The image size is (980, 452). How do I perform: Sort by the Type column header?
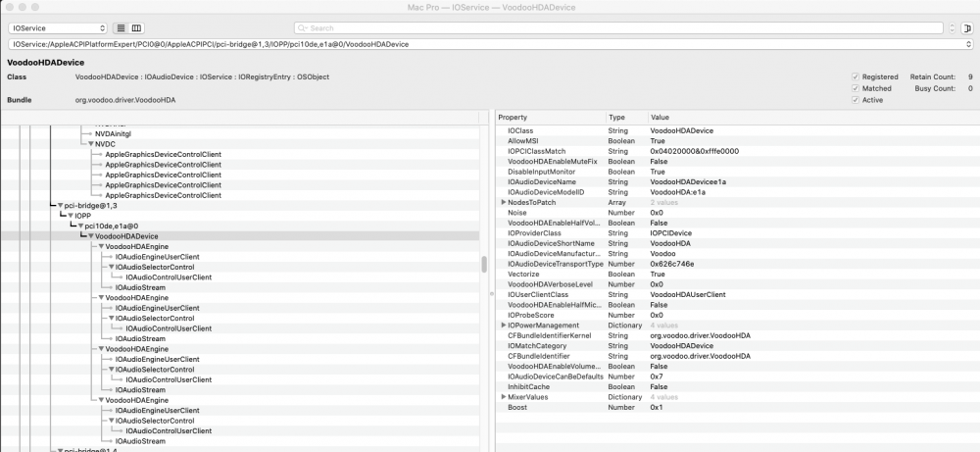coord(627,118)
